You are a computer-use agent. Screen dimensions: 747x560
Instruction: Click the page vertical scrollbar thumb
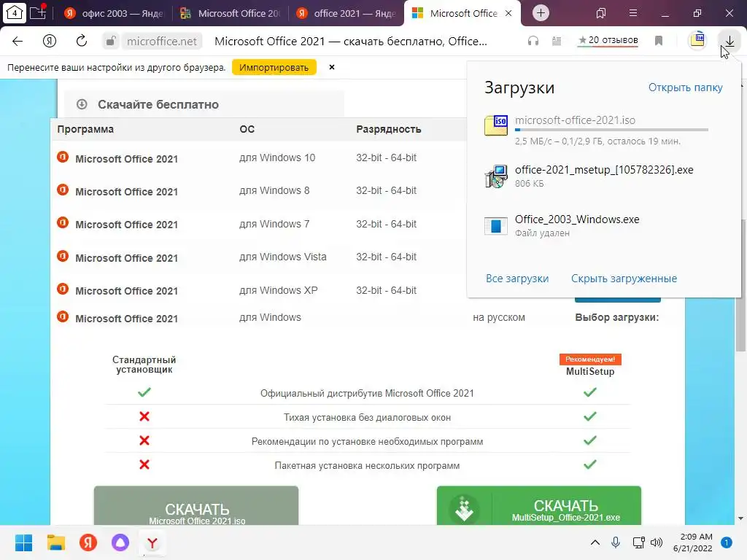coord(740,286)
